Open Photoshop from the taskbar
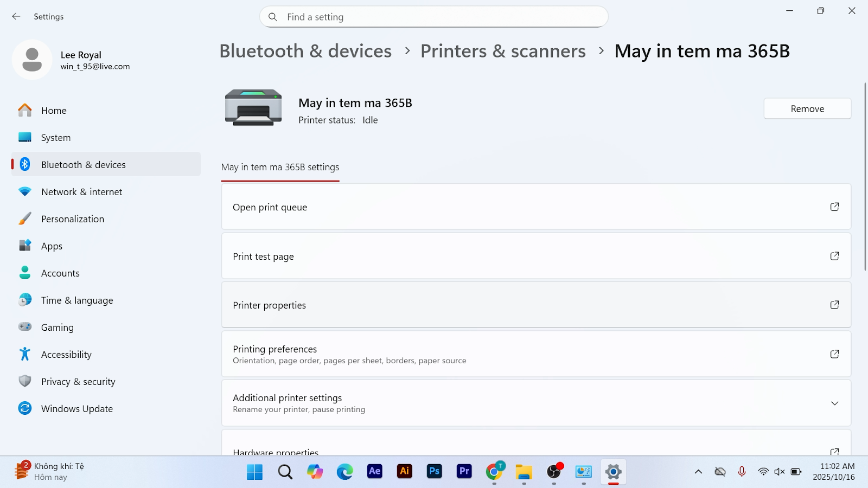The height and width of the screenshot is (488, 868). (434, 472)
